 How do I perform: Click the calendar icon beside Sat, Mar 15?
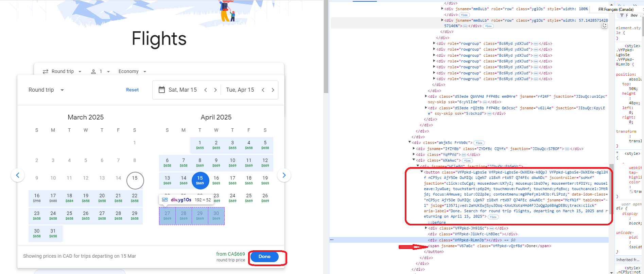tap(162, 90)
